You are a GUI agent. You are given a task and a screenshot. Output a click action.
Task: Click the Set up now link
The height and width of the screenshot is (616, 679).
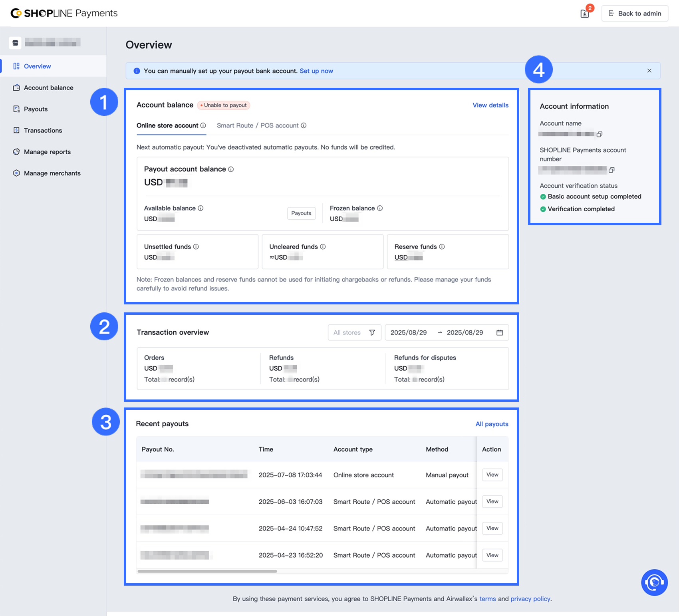316,71
